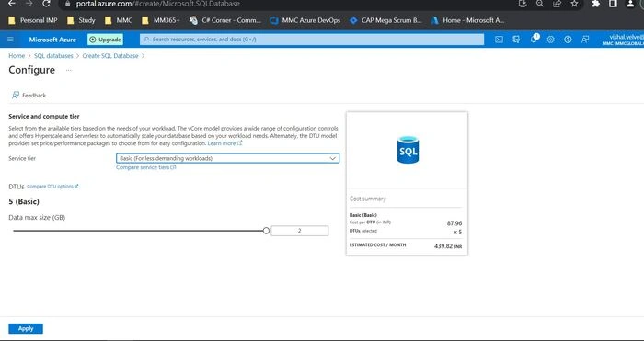Click the 87.96 cost per DTU value

coord(454,223)
